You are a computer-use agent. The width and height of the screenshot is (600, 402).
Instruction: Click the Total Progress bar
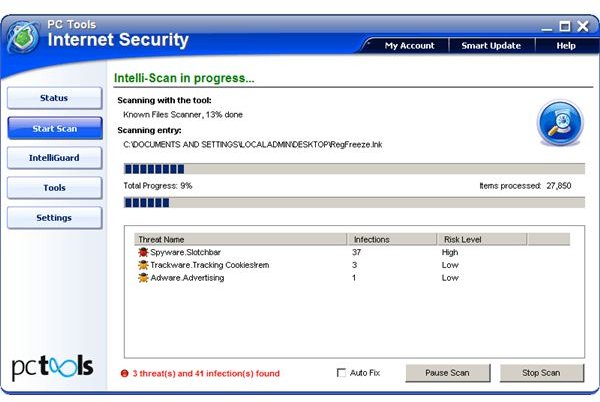[354, 202]
